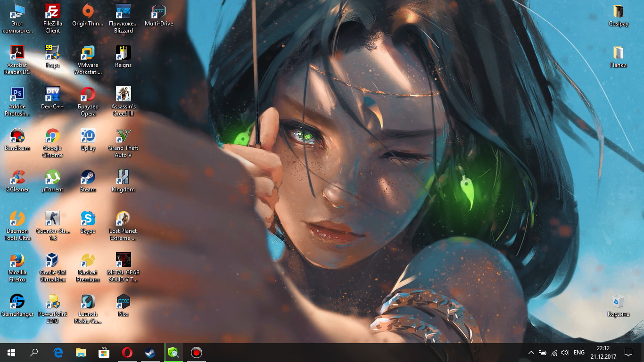Open PowerPoint 2010 shortcut
Viewport: 644px width, 362px height.
tap(53, 309)
